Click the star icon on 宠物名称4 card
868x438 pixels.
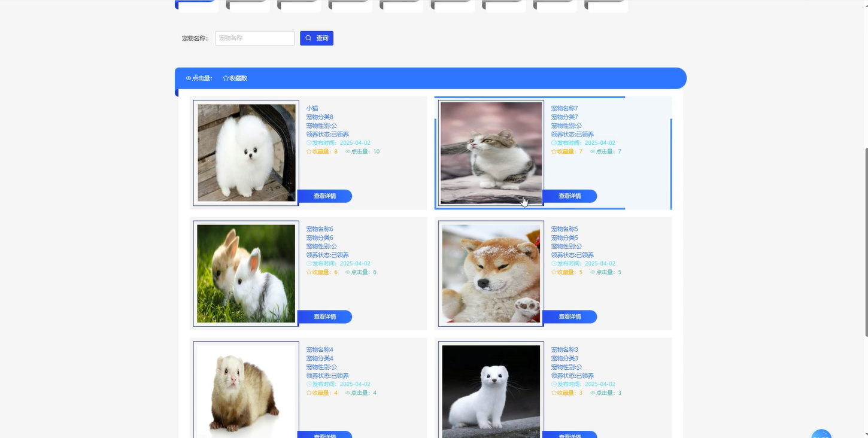(309, 393)
